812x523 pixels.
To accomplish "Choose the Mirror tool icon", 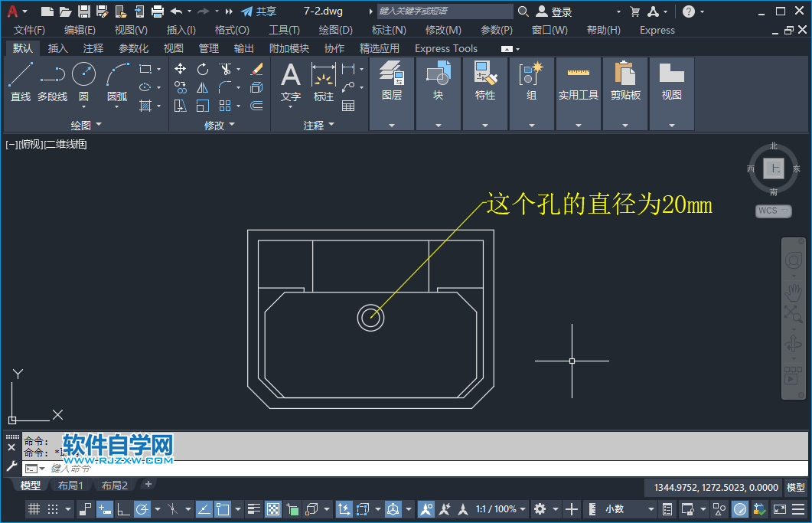I will 203,87.
